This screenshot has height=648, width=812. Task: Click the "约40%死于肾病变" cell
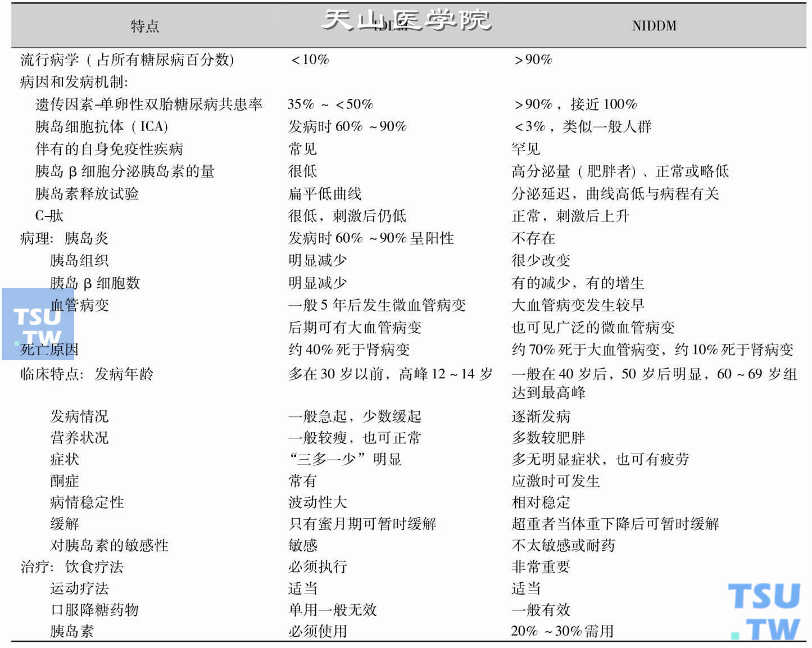click(x=349, y=350)
